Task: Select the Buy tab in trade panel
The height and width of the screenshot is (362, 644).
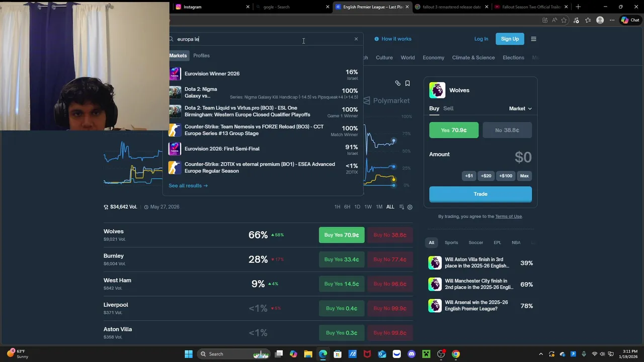Action: coord(434,108)
